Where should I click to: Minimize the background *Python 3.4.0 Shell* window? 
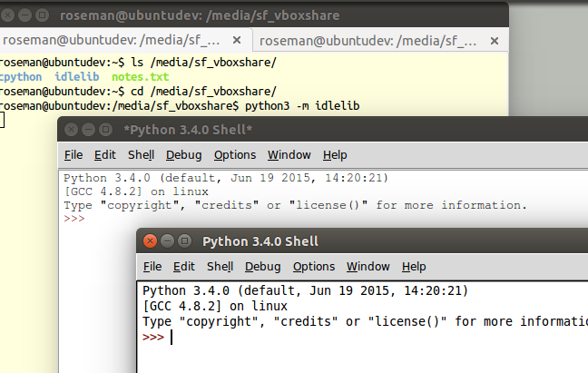point(88,130)
